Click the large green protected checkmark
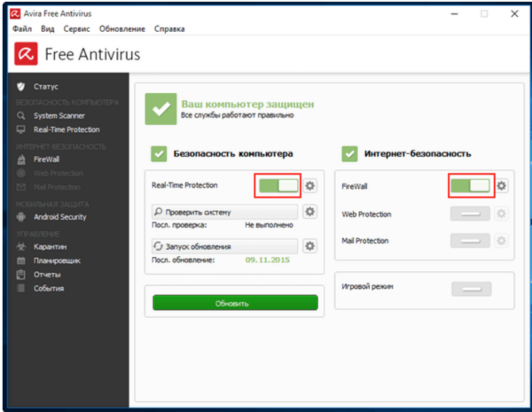 click(x=160, y=109)
